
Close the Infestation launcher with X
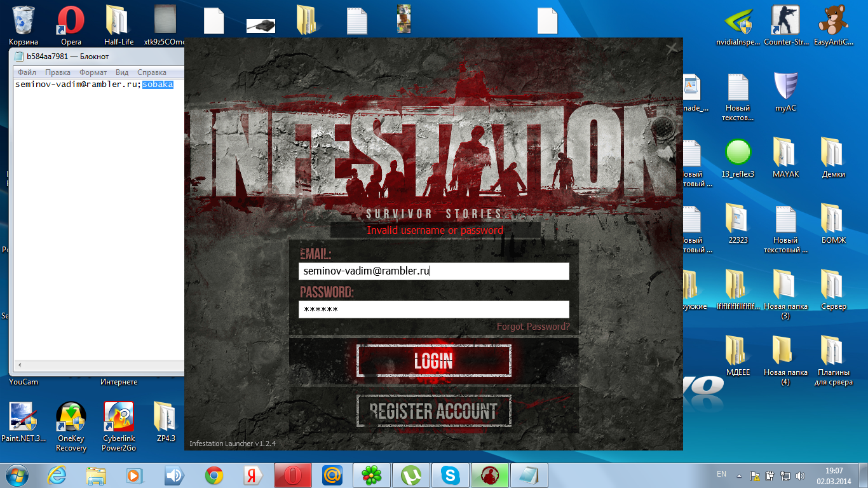coord(672,48)
